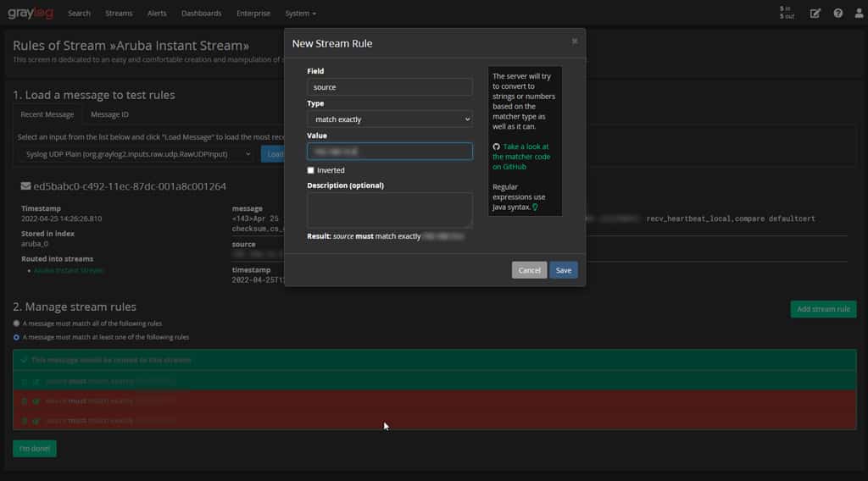
Task: Click the partially hidden Load Message button
Action: click(x=273, y=154)
